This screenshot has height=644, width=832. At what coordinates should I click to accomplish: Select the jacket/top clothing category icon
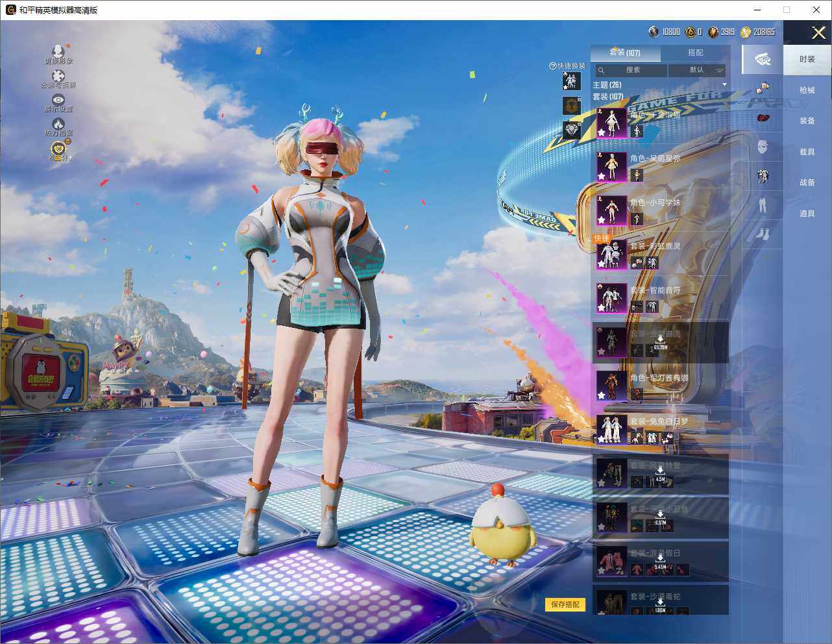(x=763, y=175)
